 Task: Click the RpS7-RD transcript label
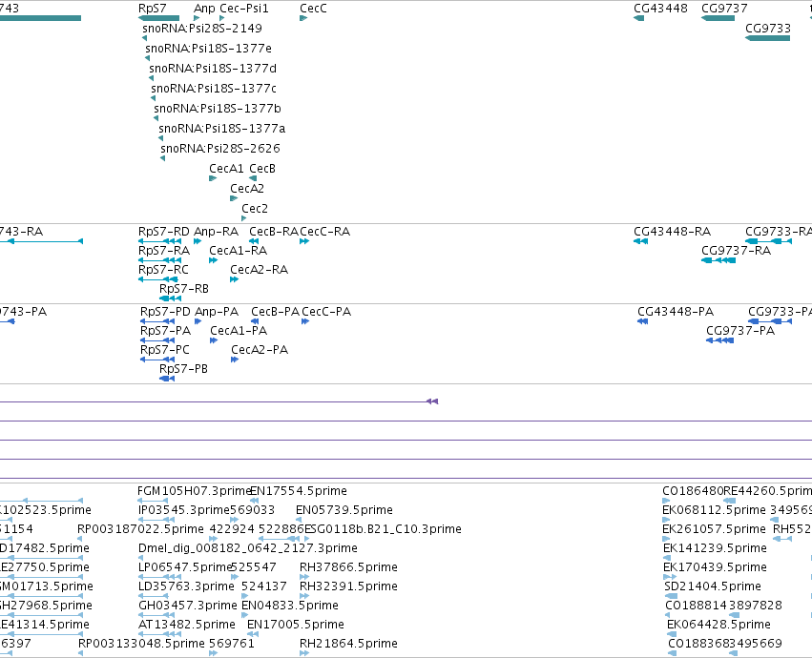coord(164,232)
